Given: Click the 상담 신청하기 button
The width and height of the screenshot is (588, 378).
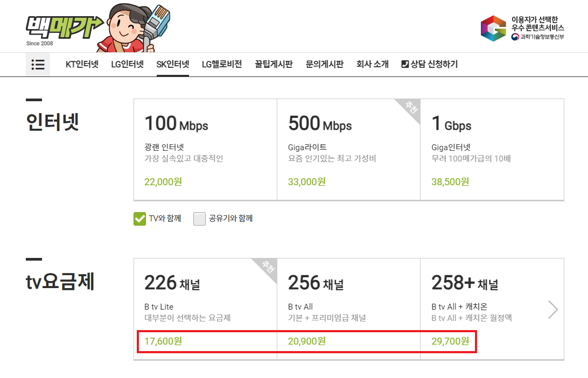Looking at the screenshot, I should [x=430, y=65].
